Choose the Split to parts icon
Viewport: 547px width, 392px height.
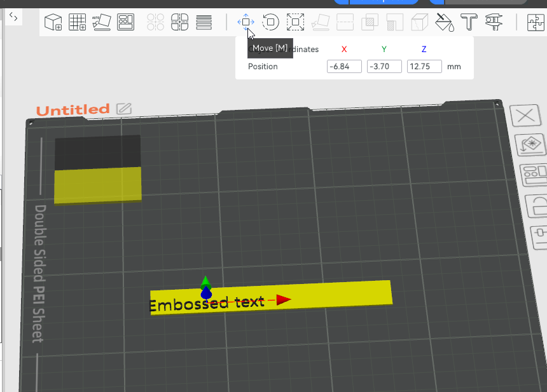click(179, 22)
